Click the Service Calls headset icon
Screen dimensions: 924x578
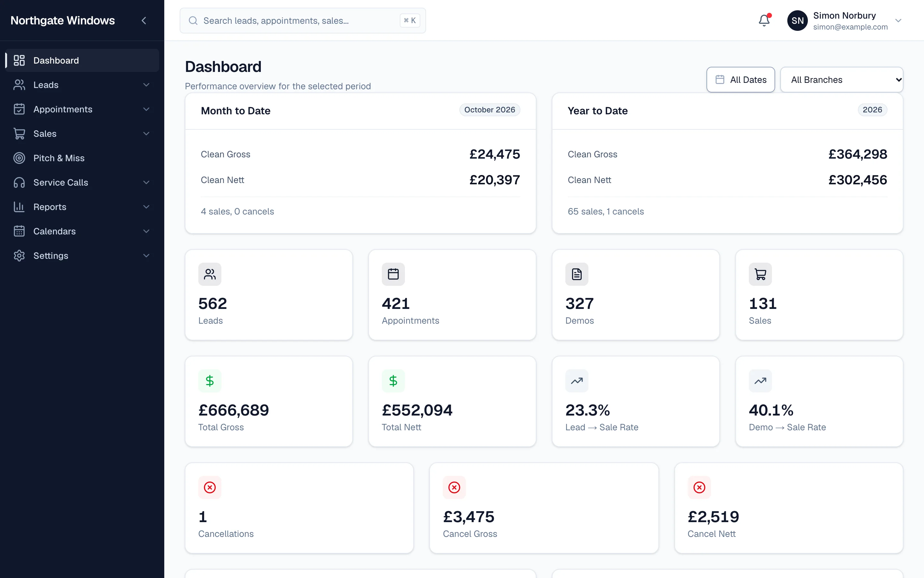tap(19, 183)
